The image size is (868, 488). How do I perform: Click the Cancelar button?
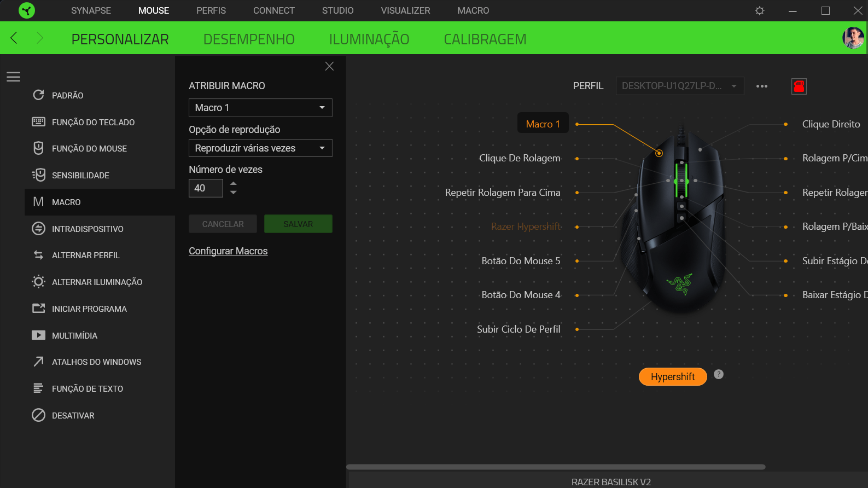pos(223,224)
